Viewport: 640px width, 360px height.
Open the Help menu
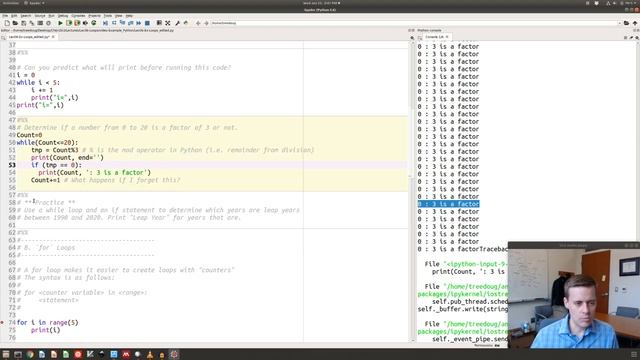click(129, 16)
